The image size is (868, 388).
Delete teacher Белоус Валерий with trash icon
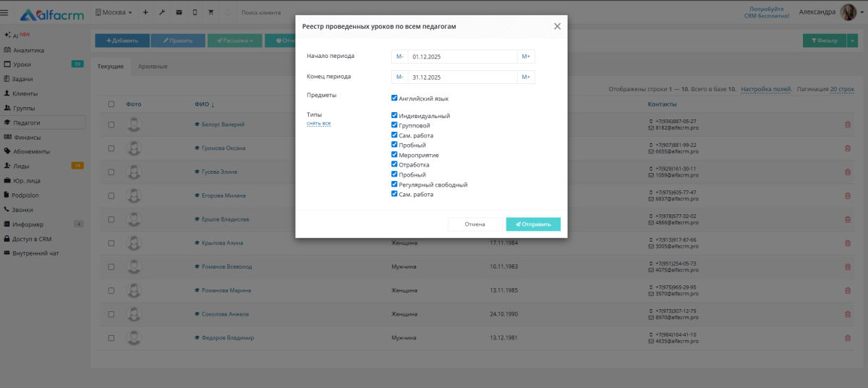848,125
